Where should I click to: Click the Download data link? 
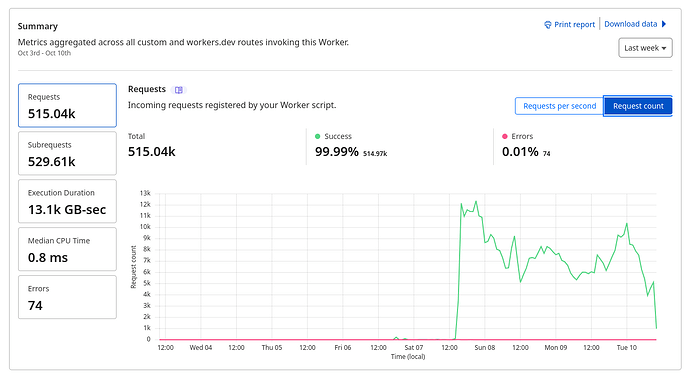[x=630, y=24]
